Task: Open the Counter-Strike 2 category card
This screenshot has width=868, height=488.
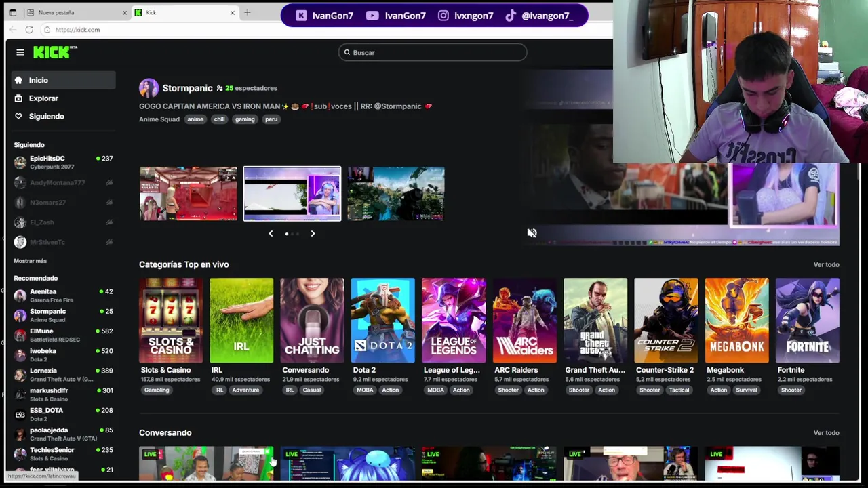Action: pos(666,321)
